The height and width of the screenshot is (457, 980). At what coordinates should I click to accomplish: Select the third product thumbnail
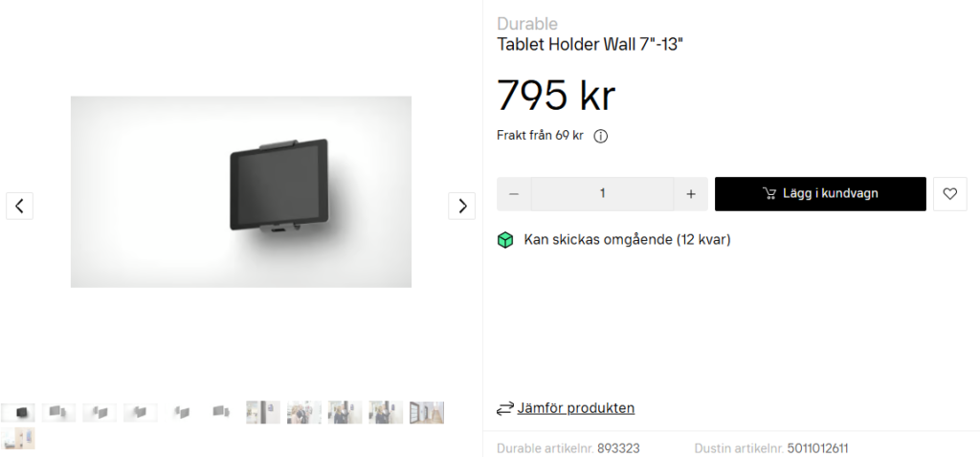point(100,413)
